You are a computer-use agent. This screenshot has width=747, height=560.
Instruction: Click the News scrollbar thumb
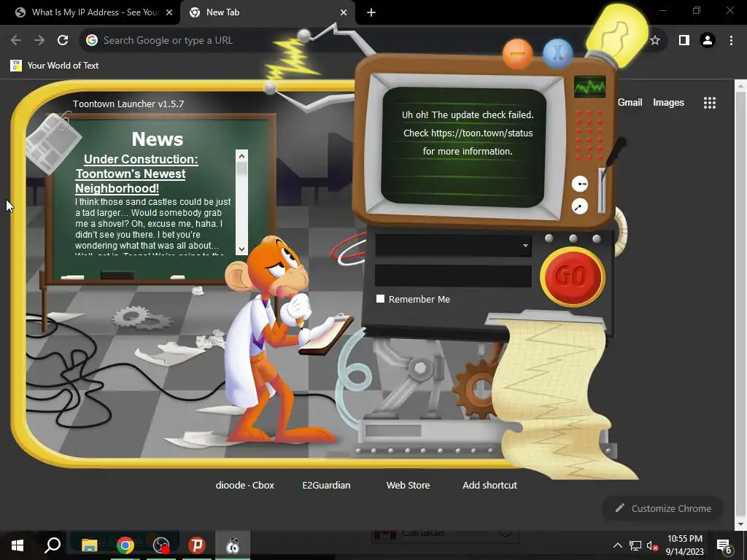[241, 168]
